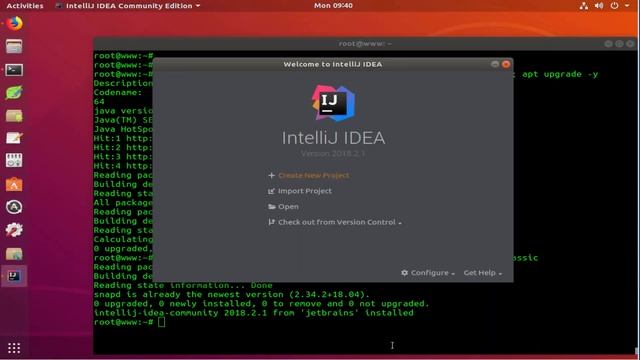640x360 pixels.
Task: Click the folder icon next to Open
Action: 271,207
